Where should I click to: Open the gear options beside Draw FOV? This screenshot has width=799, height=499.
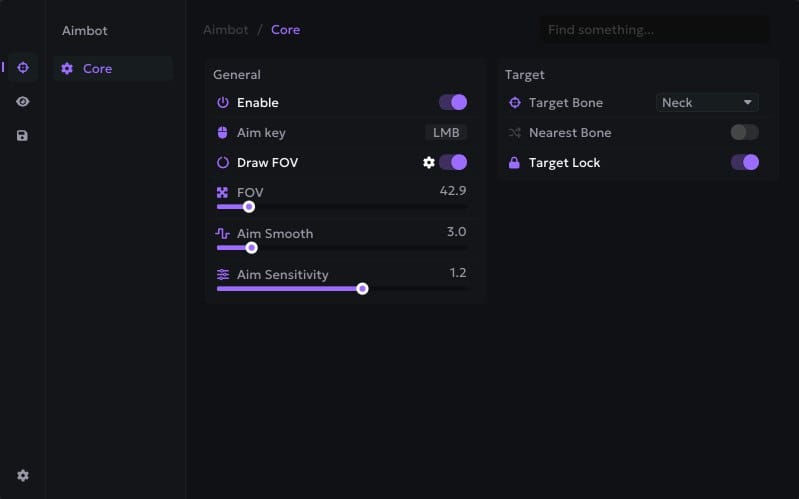point(429,162)
